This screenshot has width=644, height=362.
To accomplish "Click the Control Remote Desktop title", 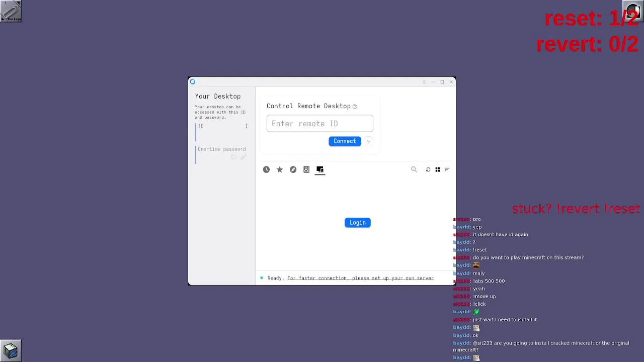I will (x=308, y=106).
